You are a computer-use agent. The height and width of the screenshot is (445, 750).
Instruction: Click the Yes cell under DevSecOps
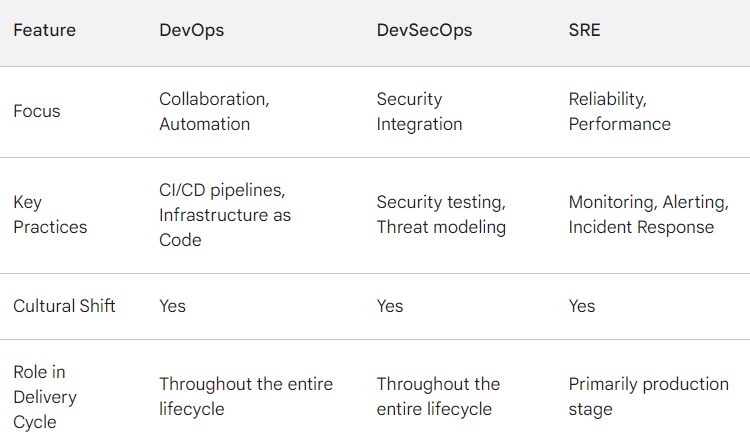[x=390, y=306]
